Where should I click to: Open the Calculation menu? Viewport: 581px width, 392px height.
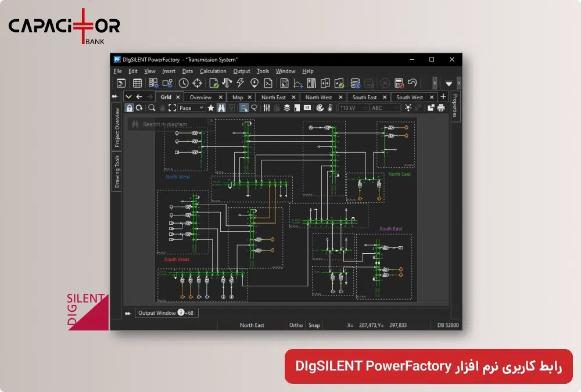[x=213, y=71]
